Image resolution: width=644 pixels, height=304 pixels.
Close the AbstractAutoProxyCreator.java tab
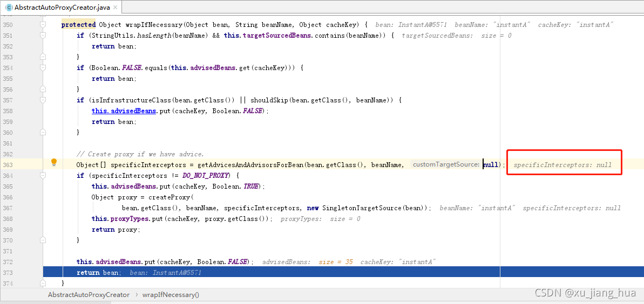pyautogui.click(x=114, y=8)
